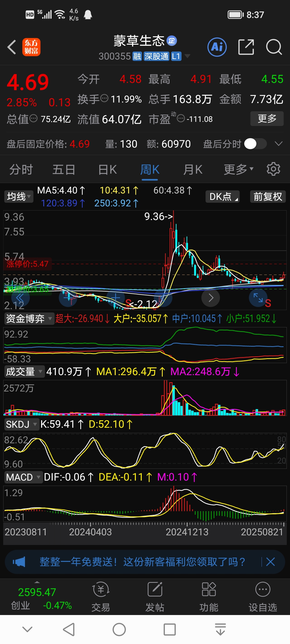Tap the 2.12 low price marker

143,304
